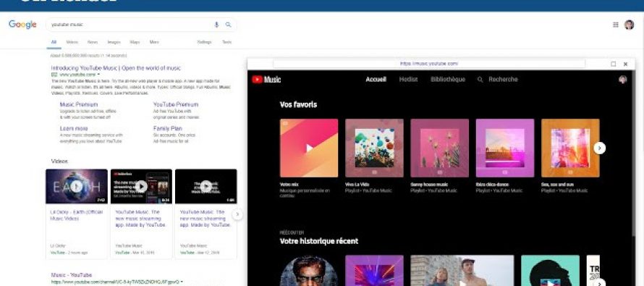Open the Ibiza playlist cover
This screenshot has height=286, width=644.
(505, 148)
